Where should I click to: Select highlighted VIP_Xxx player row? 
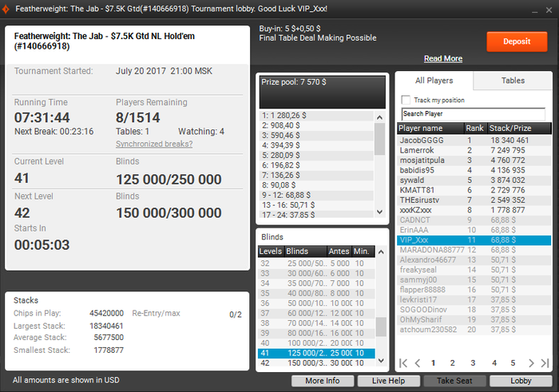(x=474, y=240)
